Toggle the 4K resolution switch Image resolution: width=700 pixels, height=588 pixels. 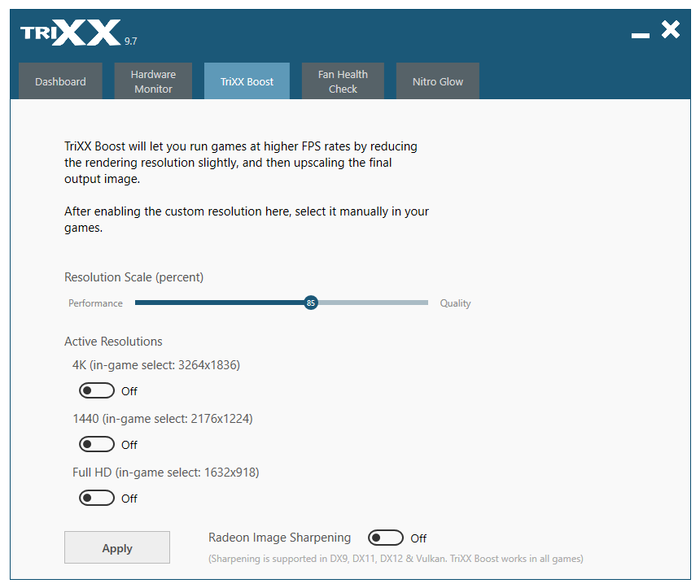[97, 391]
